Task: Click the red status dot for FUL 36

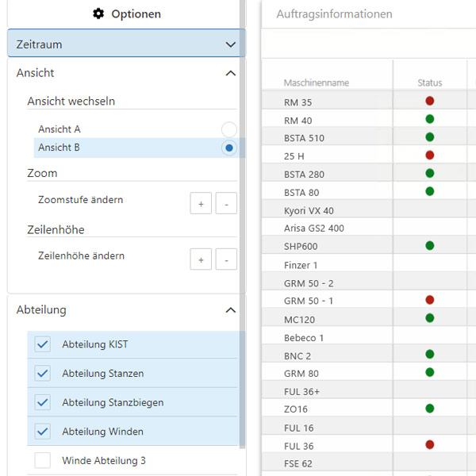Action: point(430,445)
